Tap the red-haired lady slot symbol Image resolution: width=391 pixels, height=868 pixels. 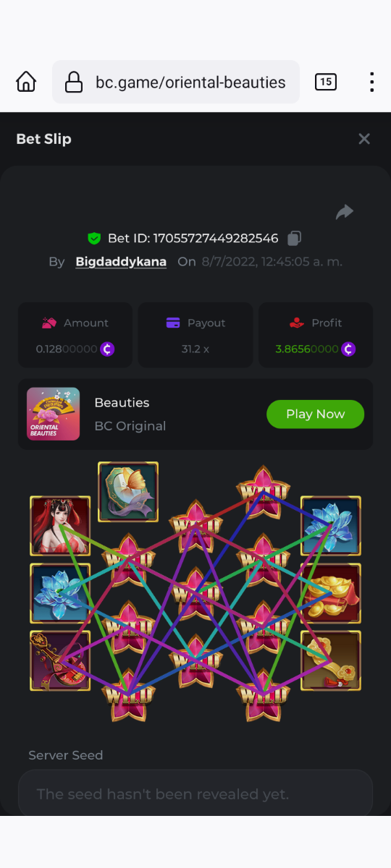click(x=60, y=526)
